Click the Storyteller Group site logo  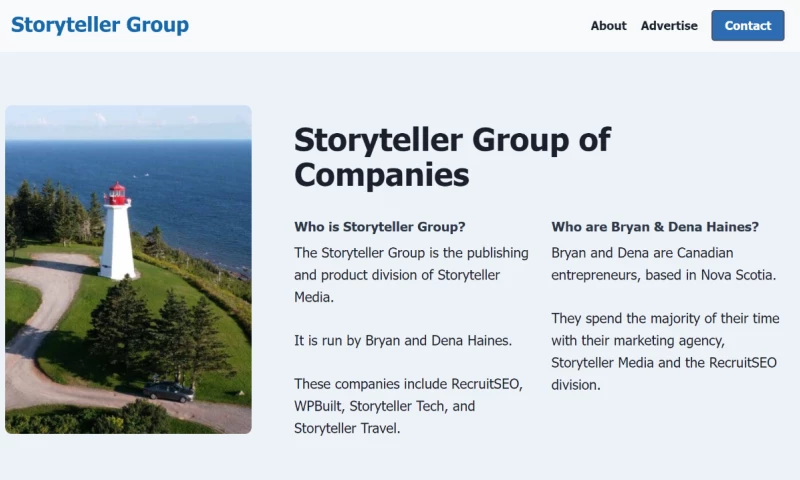tap(100, 24)
